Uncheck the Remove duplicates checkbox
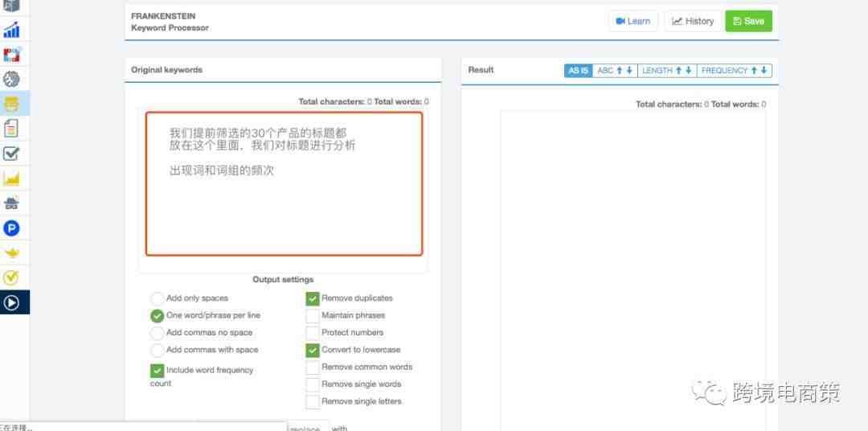Viewport: 868px width, 431px height. point(313,298)
